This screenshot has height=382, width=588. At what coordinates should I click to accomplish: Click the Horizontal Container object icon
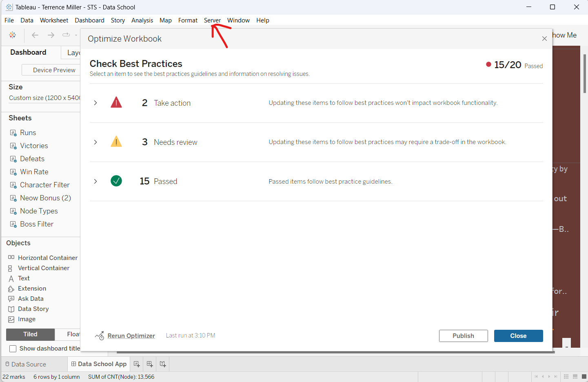coord(11,258)
